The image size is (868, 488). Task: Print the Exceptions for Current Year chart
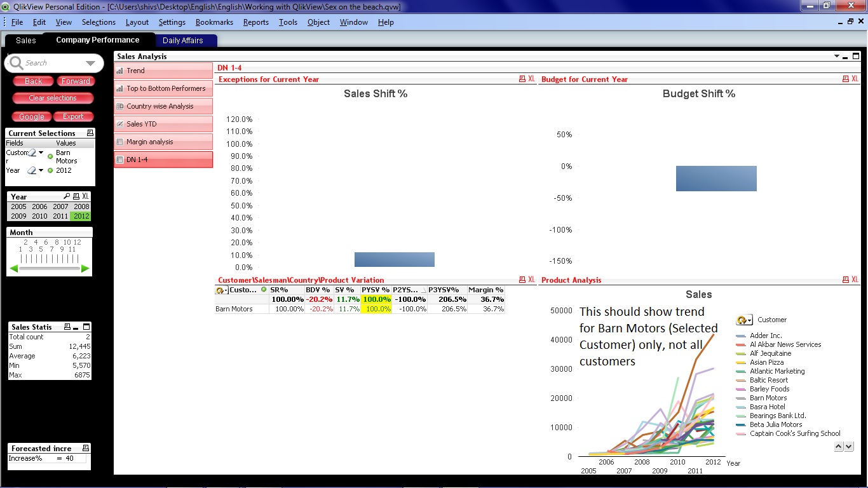tap(522, 79)
